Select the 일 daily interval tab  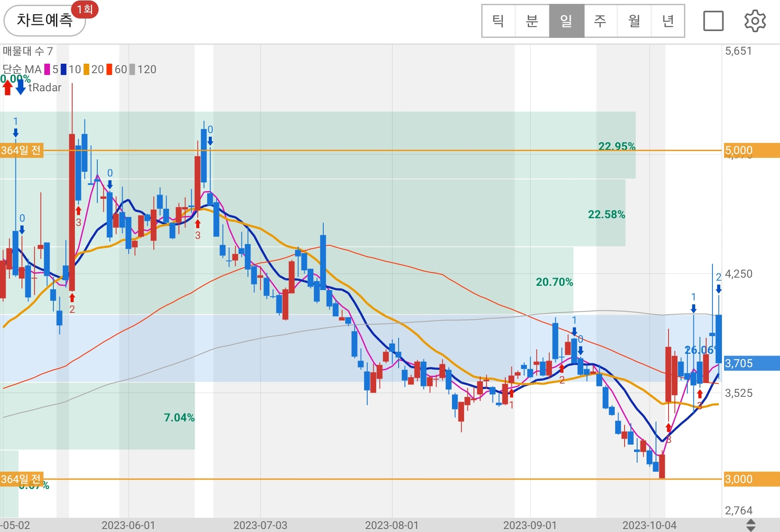tap(566, 21)
